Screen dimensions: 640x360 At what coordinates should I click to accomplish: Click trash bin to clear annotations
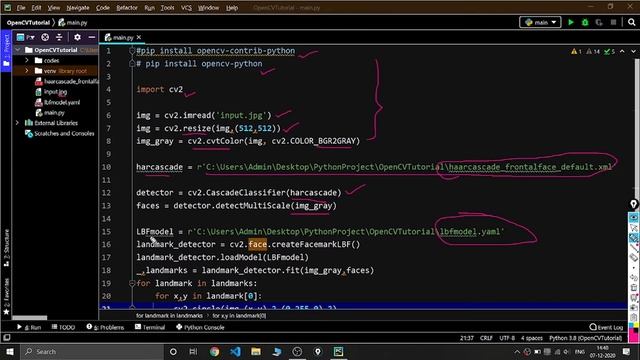pyautogui.click(x=633, y=288)
